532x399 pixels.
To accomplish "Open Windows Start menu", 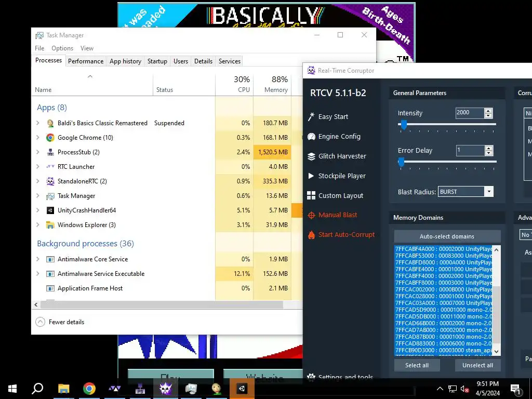I will pyautogui.click(x=12, y=389).
